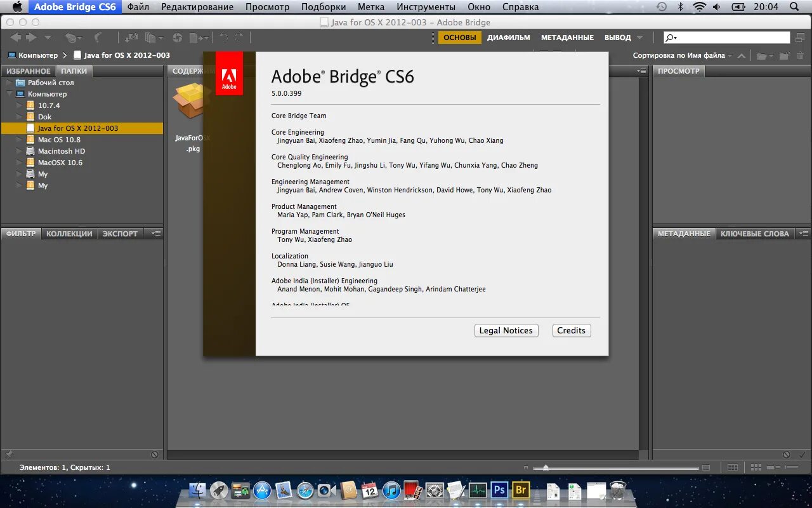Rotate 90 degrees counterclockwise
This screenshot has height=508, width=812.
223,38
